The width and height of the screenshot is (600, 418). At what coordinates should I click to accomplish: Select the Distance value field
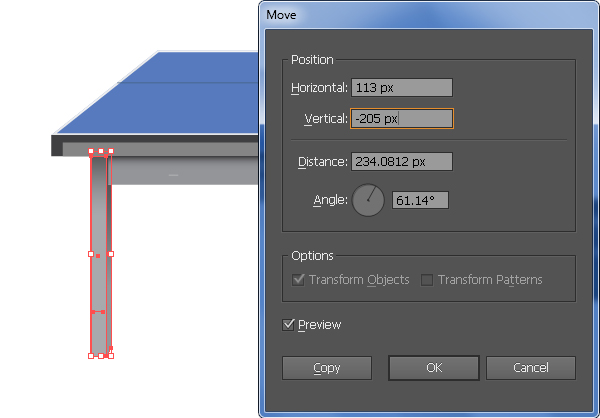coord(402,162)
